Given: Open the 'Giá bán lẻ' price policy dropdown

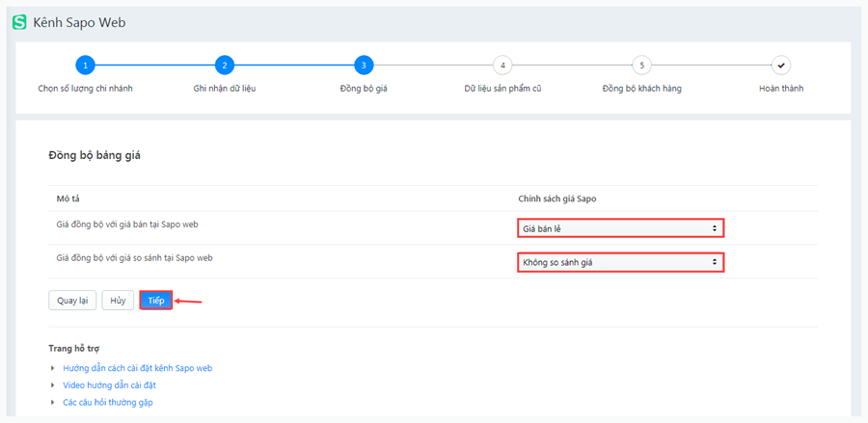Looking at the screenshot, I should 620,227.
